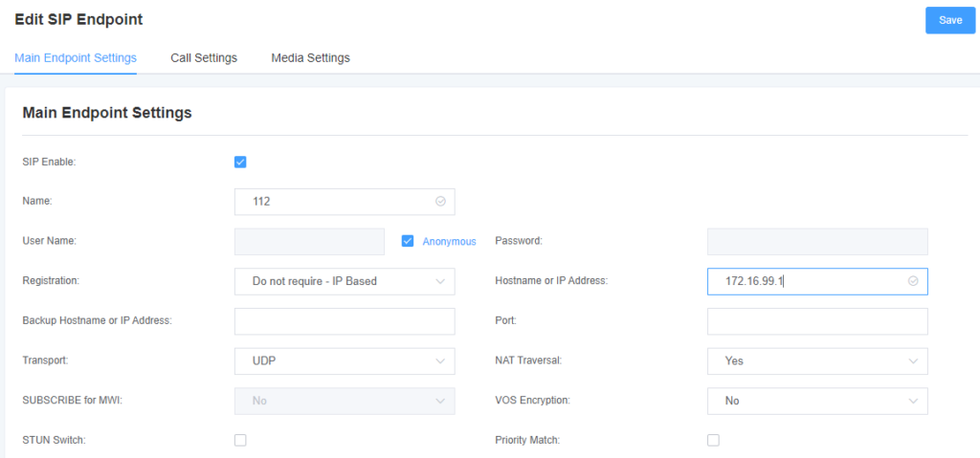
Task: Click the Save button
Action: tap(949, 20)
